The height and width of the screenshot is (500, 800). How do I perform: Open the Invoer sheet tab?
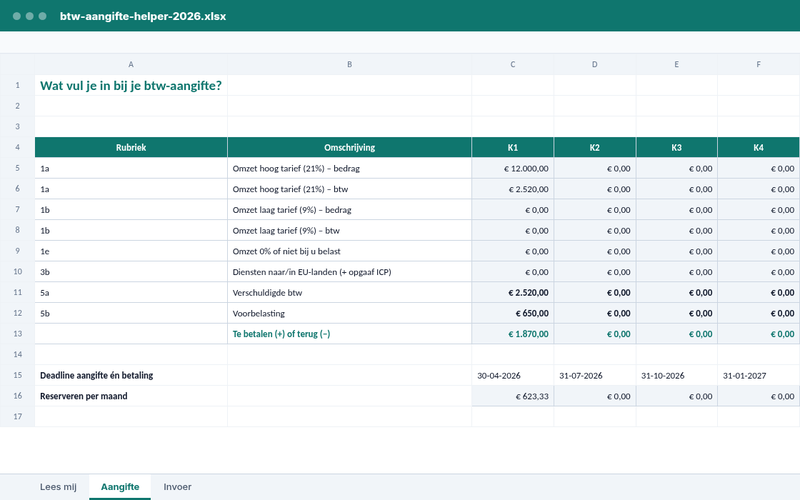[x=177, y=487]
